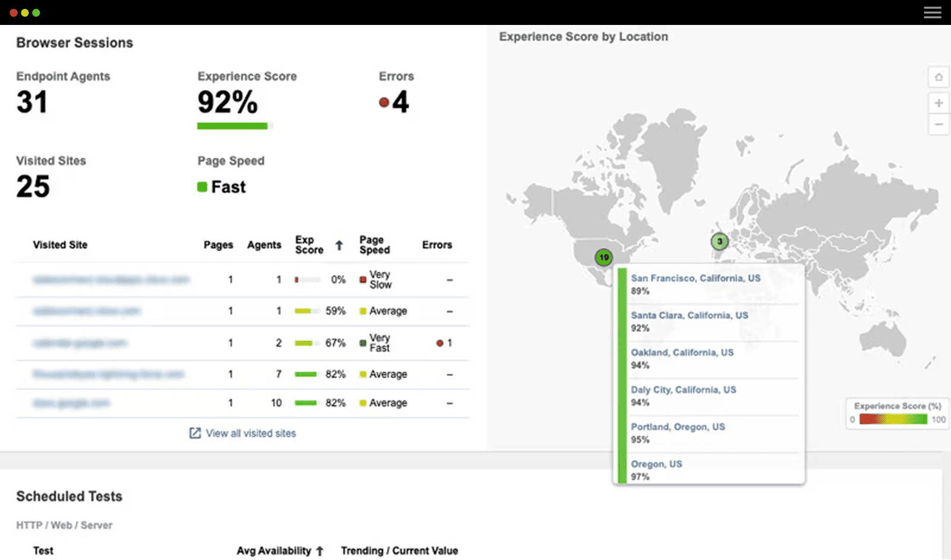Open View all visited sites
Image resolution: width=951 pixels, height=560 pixels.
(x=250, y=433)
